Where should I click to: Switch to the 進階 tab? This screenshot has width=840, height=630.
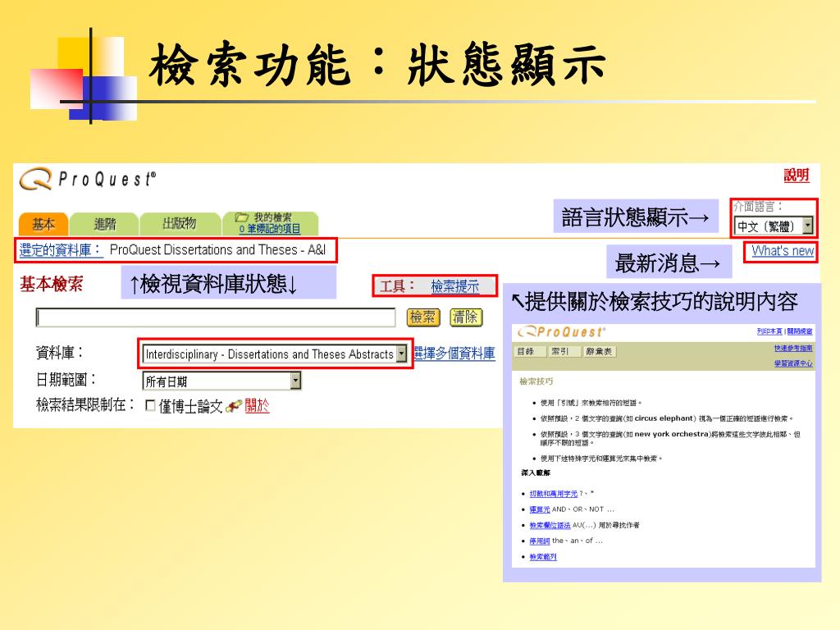pos(104,223)
